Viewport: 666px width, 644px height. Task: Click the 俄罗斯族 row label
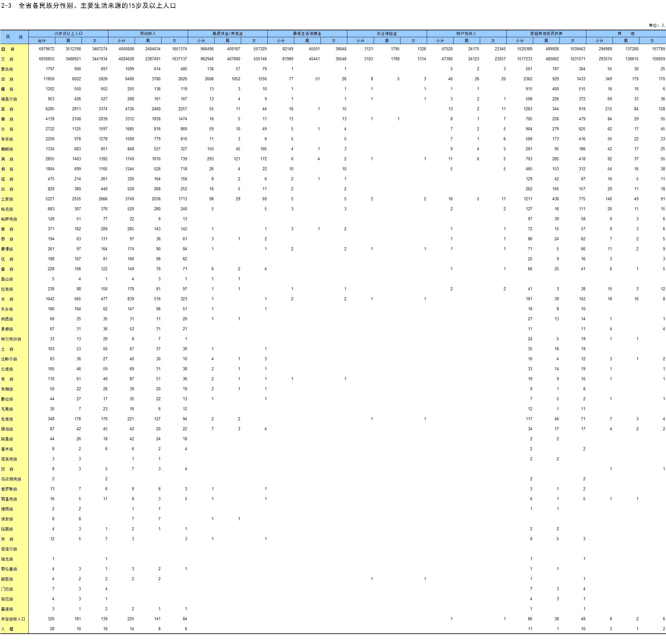(9, 489)
